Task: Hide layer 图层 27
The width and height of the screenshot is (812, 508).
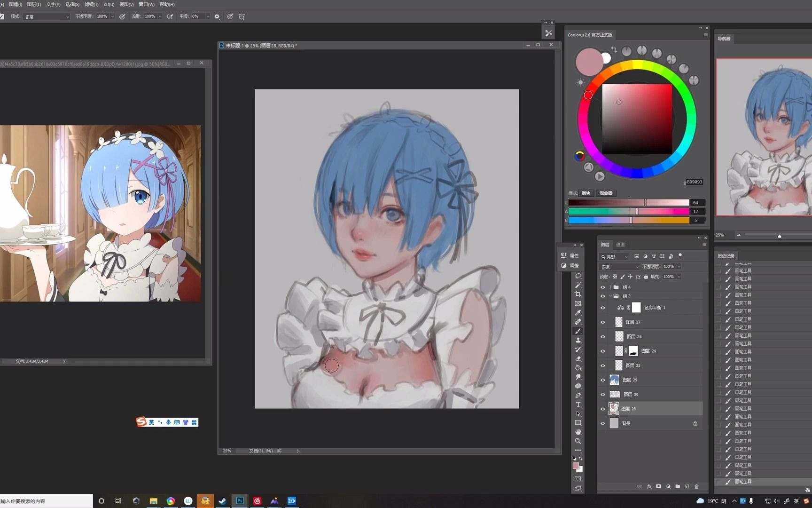Action: pos(603,322)
